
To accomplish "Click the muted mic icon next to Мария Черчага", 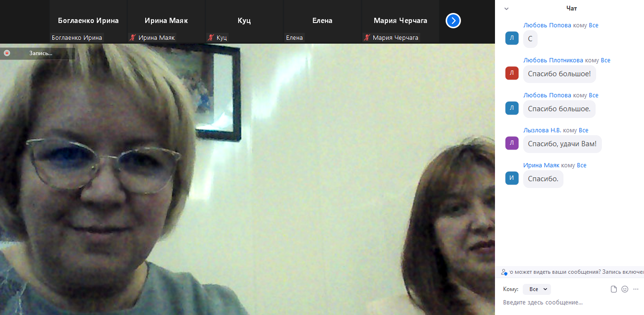I will [x=367, y=37].
